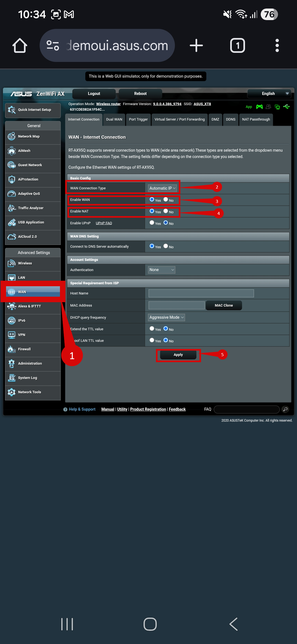Click the MAC Address input field
Image resolution: width=297 pixels, height=644 pixels.
pos(177,305)
